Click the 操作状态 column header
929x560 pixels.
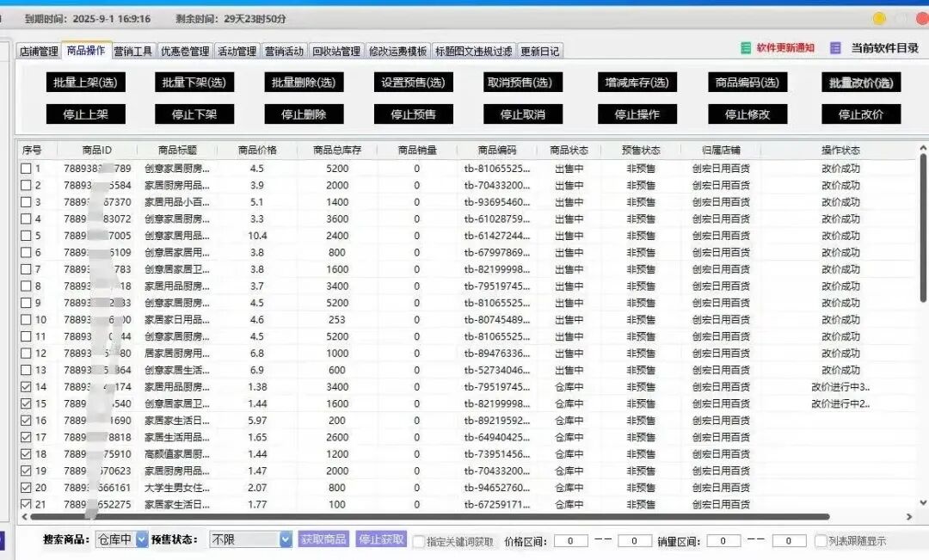point(840,150)
